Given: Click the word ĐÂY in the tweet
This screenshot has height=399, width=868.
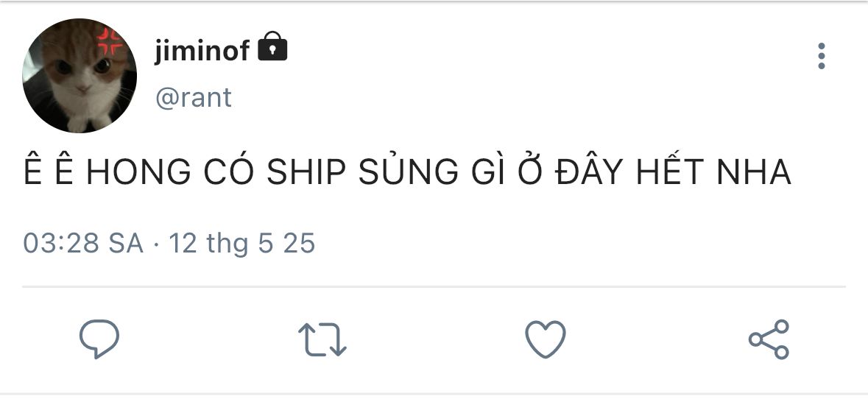Looking at the screenshot, I should [x=595, y=173].
